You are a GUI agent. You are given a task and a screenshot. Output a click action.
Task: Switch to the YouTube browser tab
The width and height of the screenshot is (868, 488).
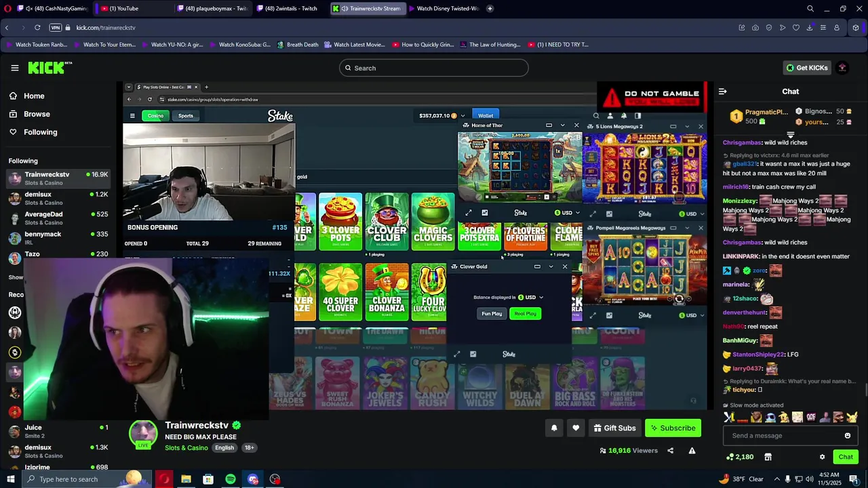(134, 9)
